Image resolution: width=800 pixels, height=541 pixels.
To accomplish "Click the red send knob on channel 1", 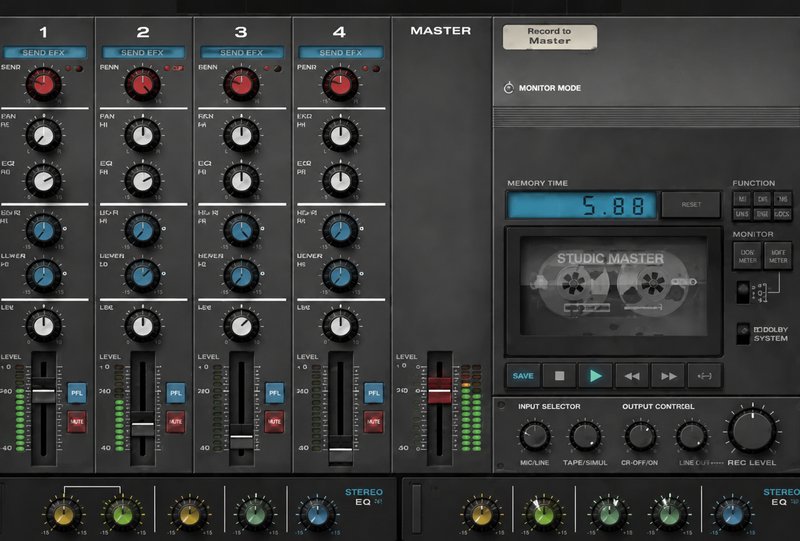I will pos(44,85).
